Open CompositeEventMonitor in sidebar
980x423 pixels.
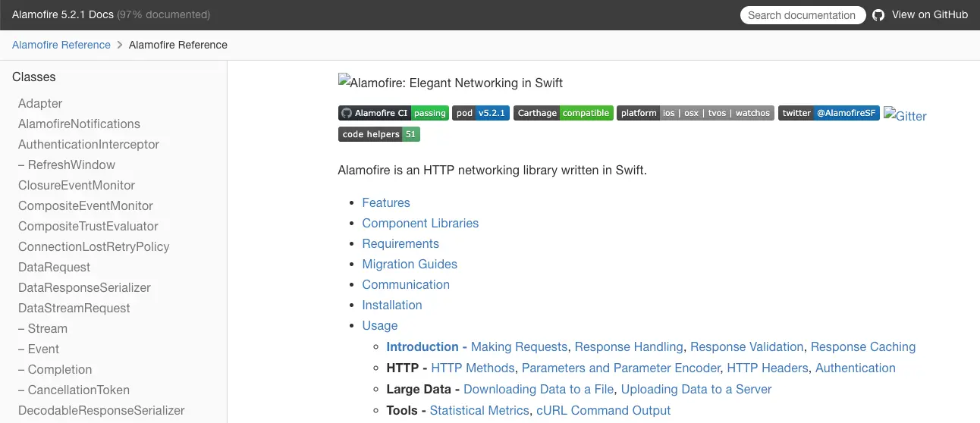pyautogui.click(x=86, y=205)
